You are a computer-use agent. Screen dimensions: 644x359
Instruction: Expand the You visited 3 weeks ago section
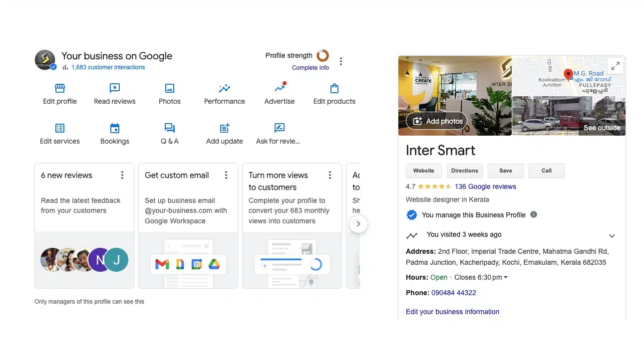pyautogui.click(x=612, y=236)
